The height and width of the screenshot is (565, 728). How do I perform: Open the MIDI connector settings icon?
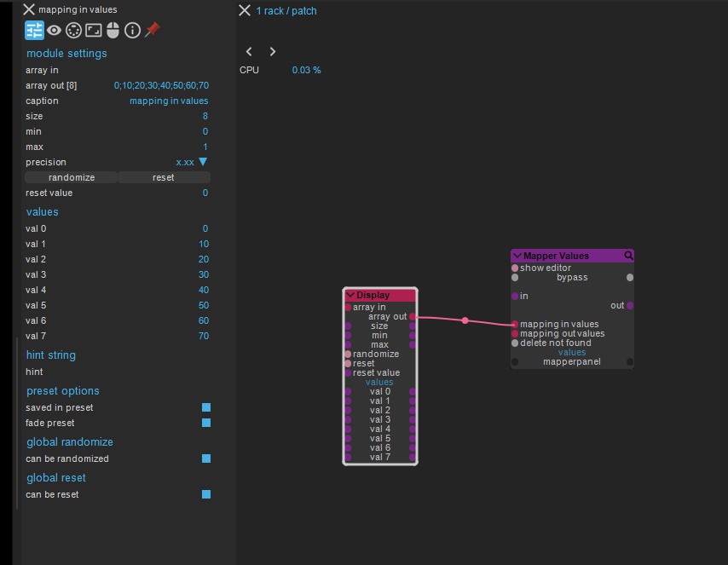coord(73,31)
